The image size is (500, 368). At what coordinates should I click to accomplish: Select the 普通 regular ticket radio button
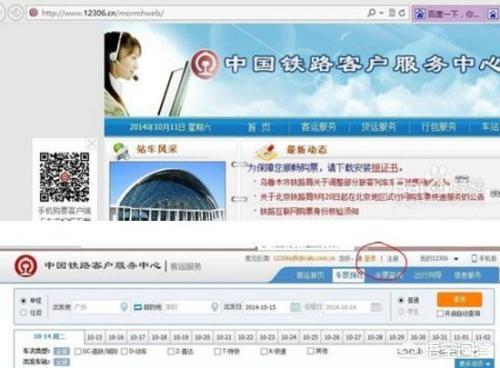pyautogui.click(x=401, y=300)
